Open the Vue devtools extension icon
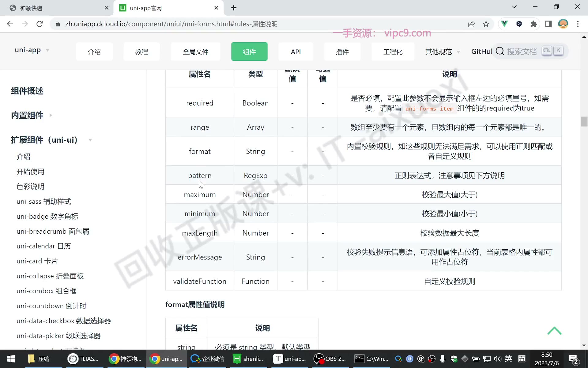The height and width of the screenshot is (368, 588). pyautogui.click(x=504, y=24)
